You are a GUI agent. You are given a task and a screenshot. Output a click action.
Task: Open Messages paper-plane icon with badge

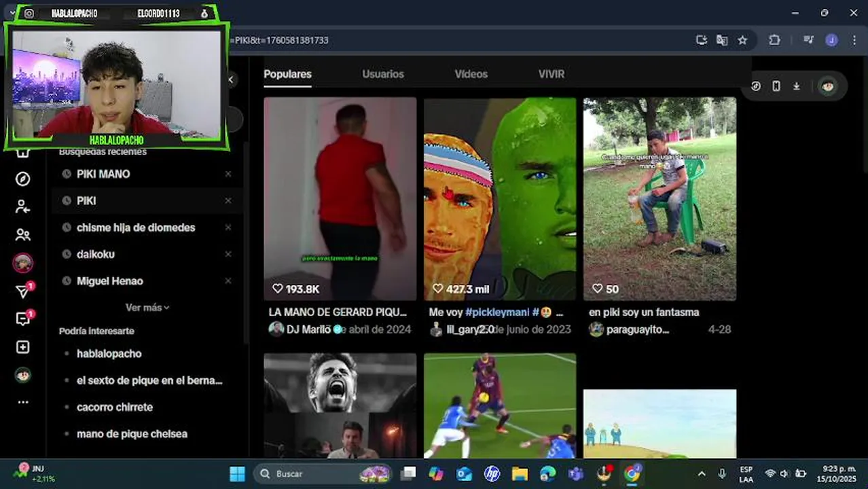point(23,291)
